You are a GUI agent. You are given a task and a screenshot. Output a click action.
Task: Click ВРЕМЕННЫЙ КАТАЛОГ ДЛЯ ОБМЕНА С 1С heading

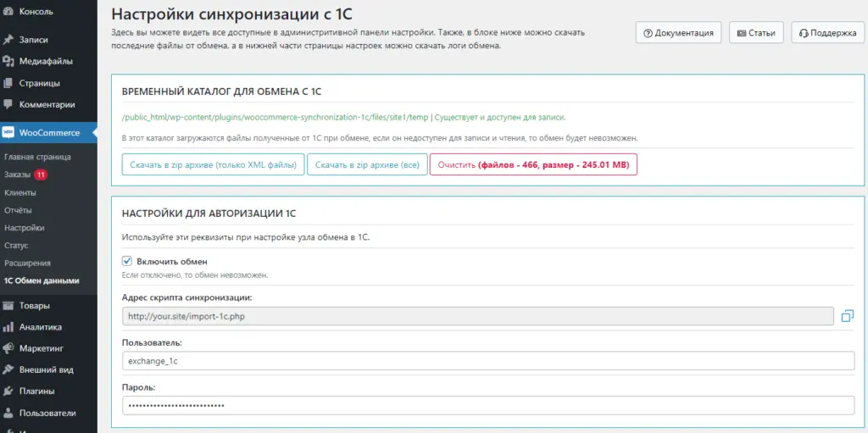(x=221, y=92)
